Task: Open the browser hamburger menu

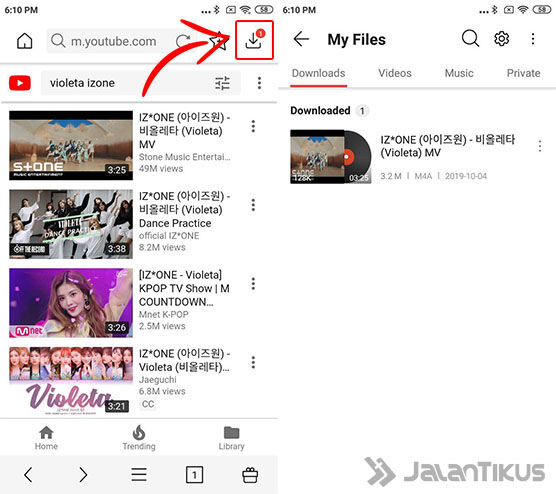Action: click(139, 474)
